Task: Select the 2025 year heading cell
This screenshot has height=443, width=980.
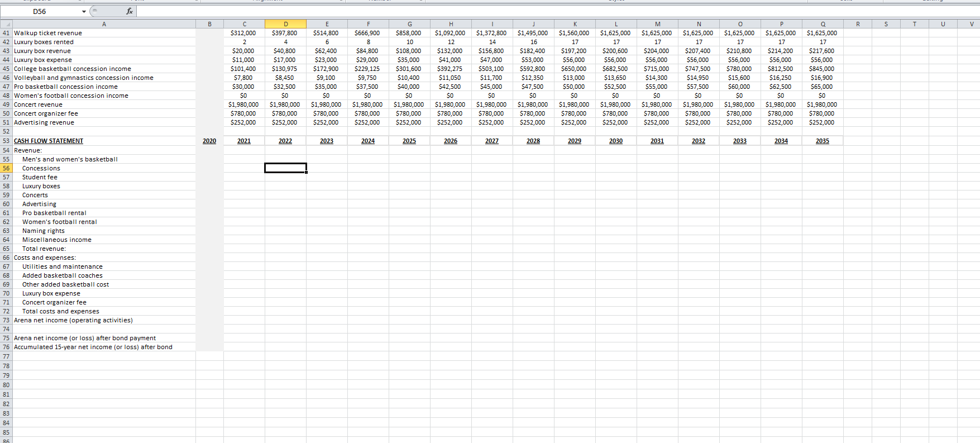Action: (x=409, y=141)
